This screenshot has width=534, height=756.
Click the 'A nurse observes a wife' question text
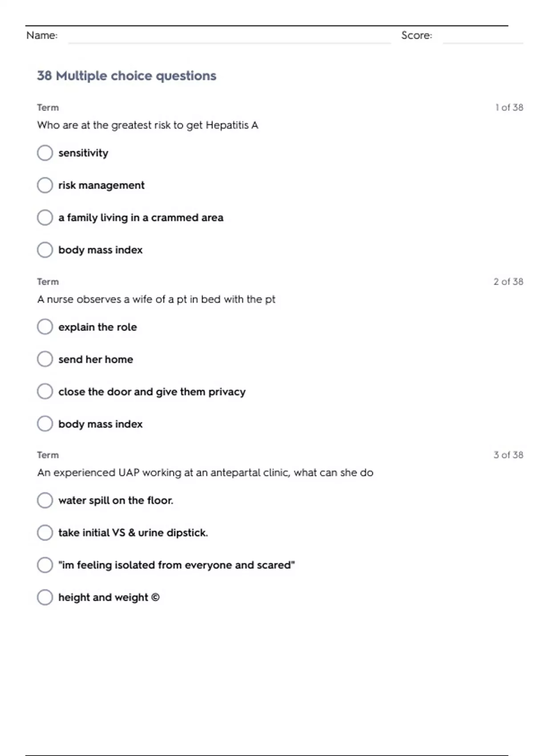156,299
